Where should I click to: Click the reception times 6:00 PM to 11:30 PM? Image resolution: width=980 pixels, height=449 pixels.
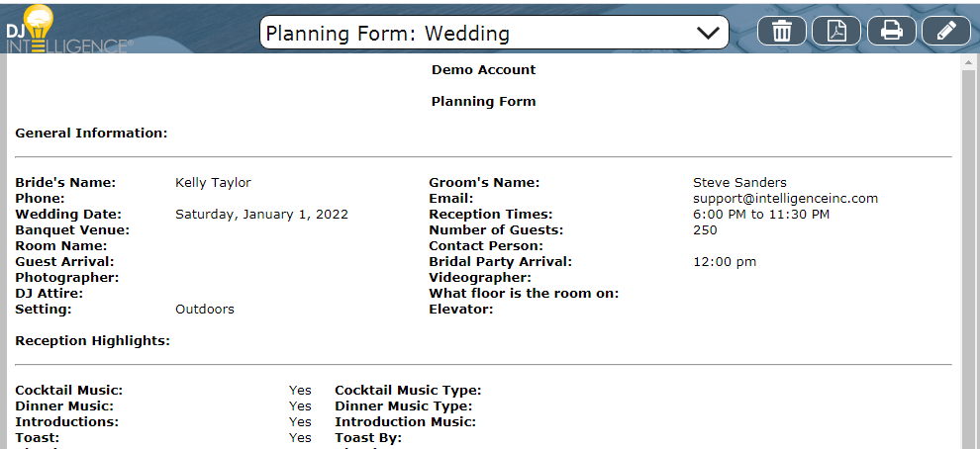click(x=760, y=215)
